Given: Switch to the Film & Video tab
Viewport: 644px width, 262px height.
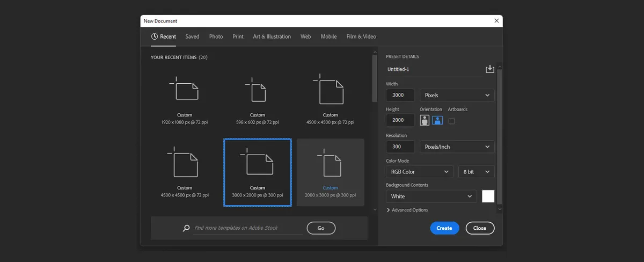Looking at the screenshot, I should tap(361, 37).
